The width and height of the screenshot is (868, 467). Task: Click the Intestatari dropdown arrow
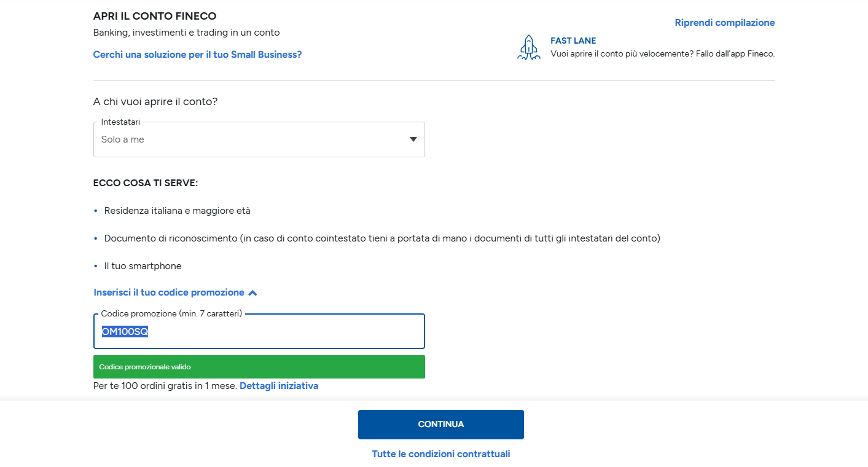413,139
